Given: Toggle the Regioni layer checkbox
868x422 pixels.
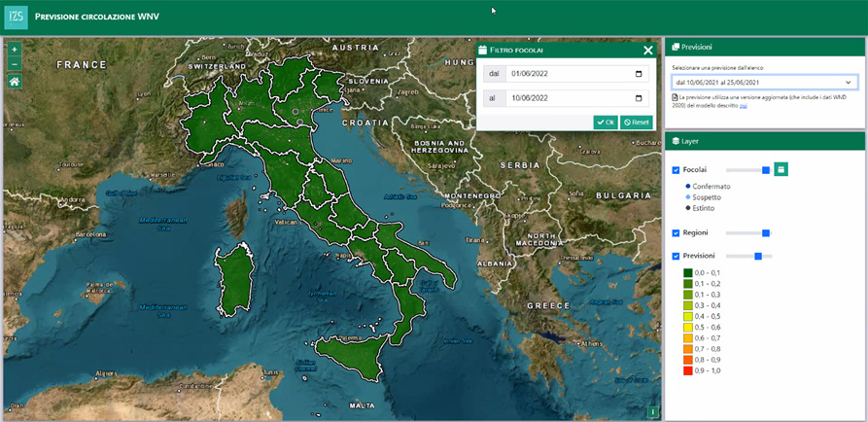Looking at the screenshot, I should 677,233.
